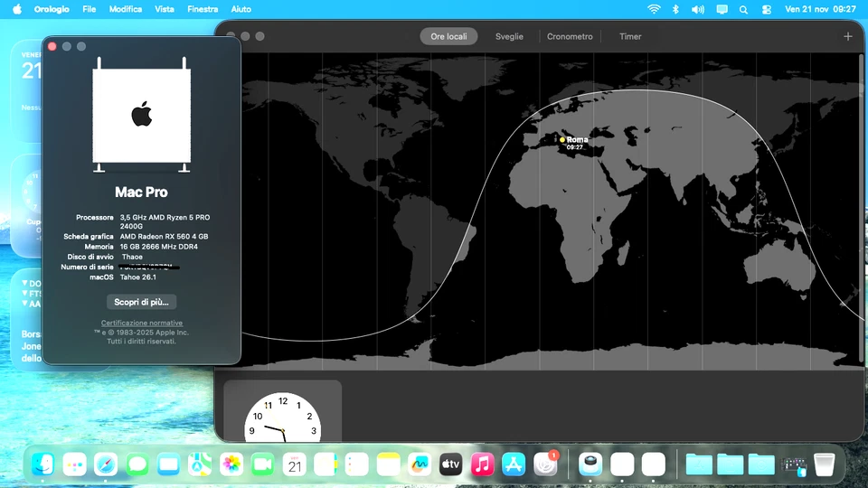Image resolution: width=868 pixels, height=488 pixels.
Task: Open the Certificazione normative link
Action: click(x=142, y=323)
